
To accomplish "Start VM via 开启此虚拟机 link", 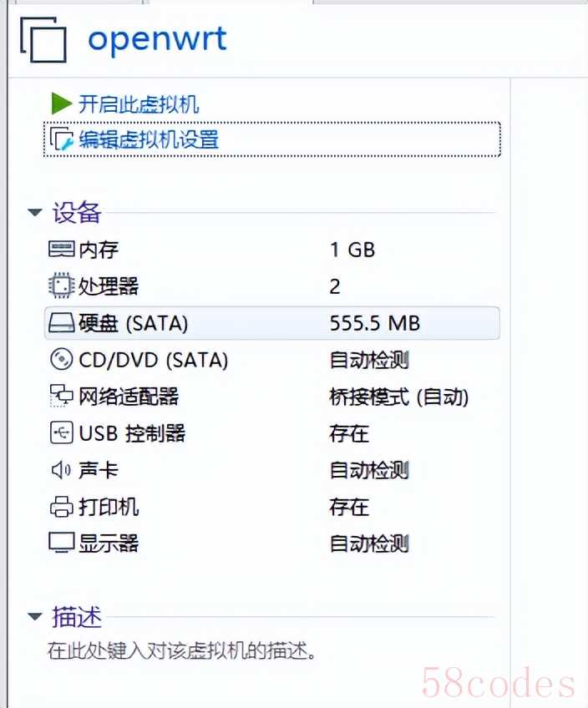I will click(x=139, y=104).
